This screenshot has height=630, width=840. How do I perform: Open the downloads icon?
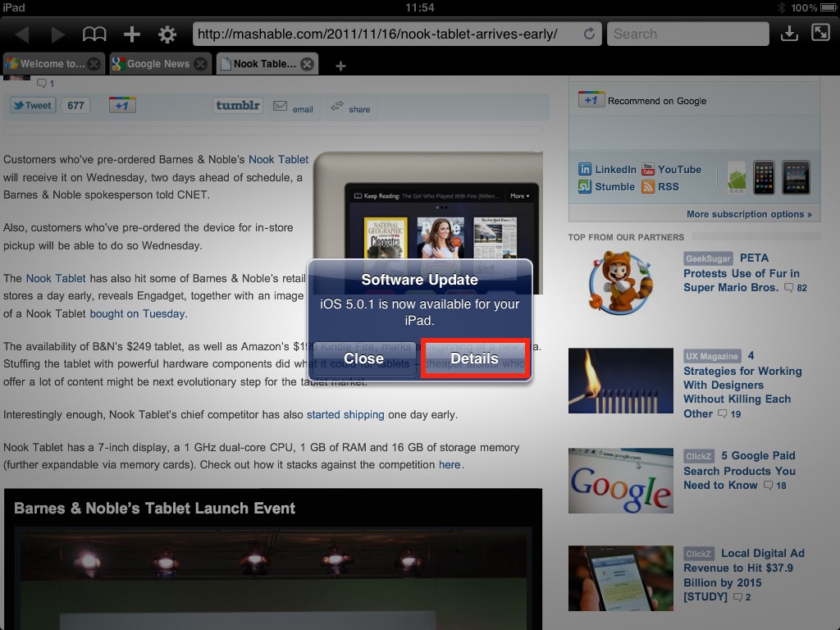788,34
